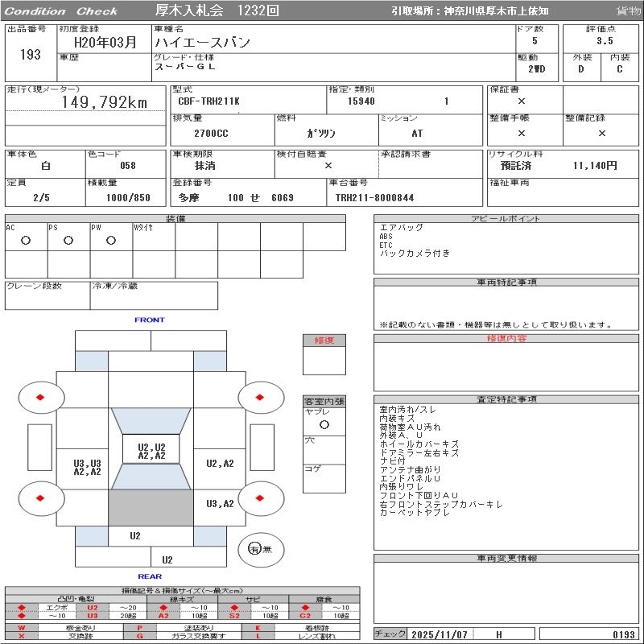
Task: Toggle the AC equipment circle
Action: [26, 241]
